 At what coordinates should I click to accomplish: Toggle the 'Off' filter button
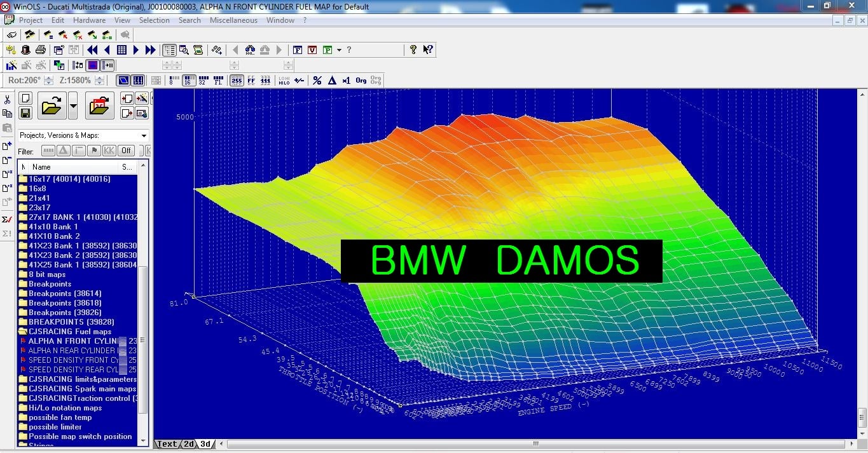[x=126, y=151]
